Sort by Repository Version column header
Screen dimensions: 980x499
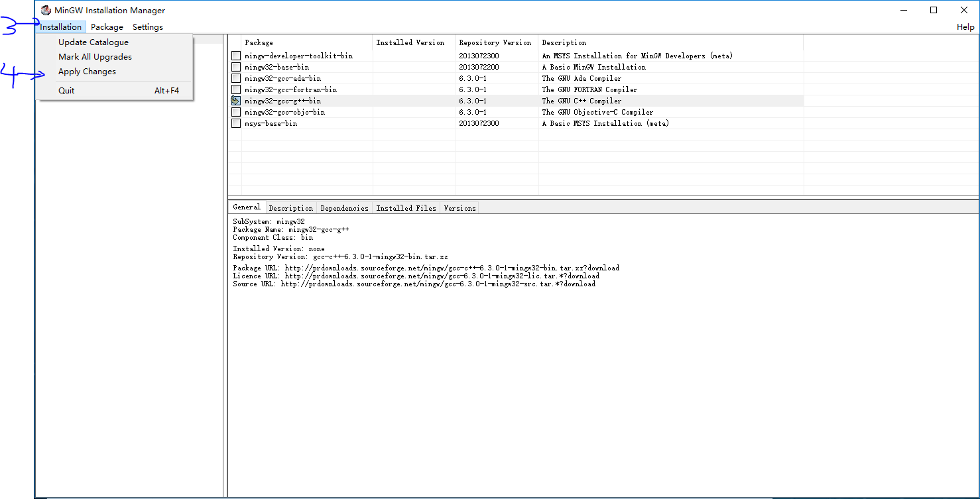(497, 42)
